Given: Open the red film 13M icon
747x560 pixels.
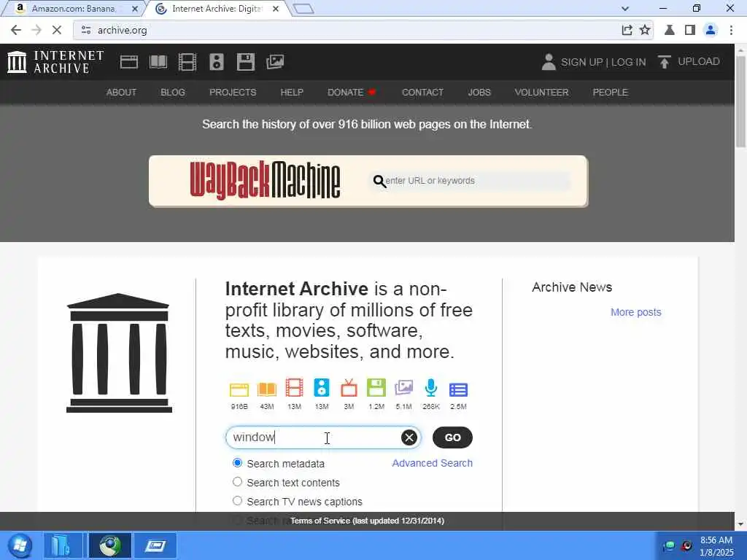Looking at the screenshot, I should point(295,388).
